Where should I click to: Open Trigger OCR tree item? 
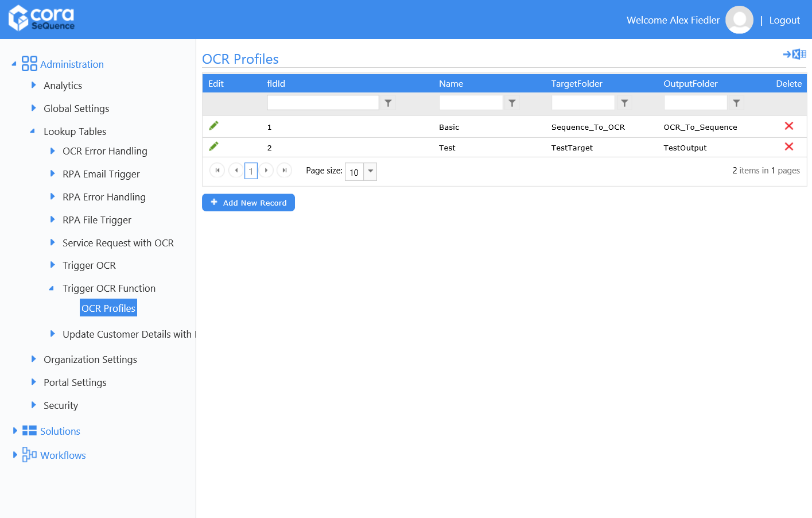89,265
